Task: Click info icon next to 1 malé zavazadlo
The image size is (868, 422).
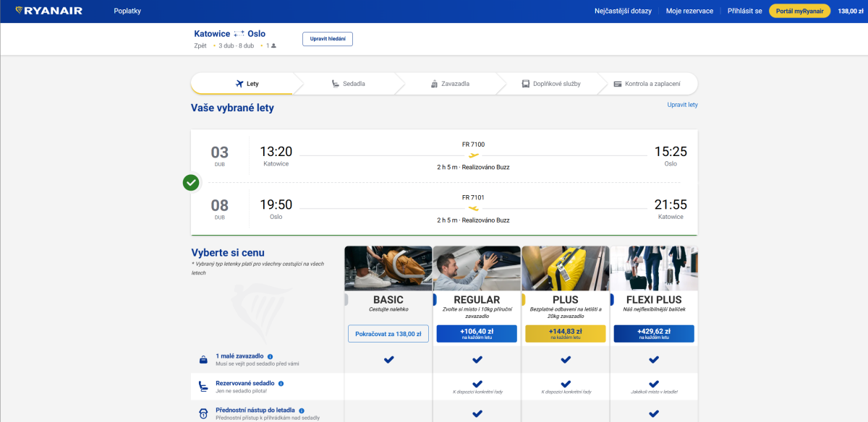Action: (x=270, y=356)
